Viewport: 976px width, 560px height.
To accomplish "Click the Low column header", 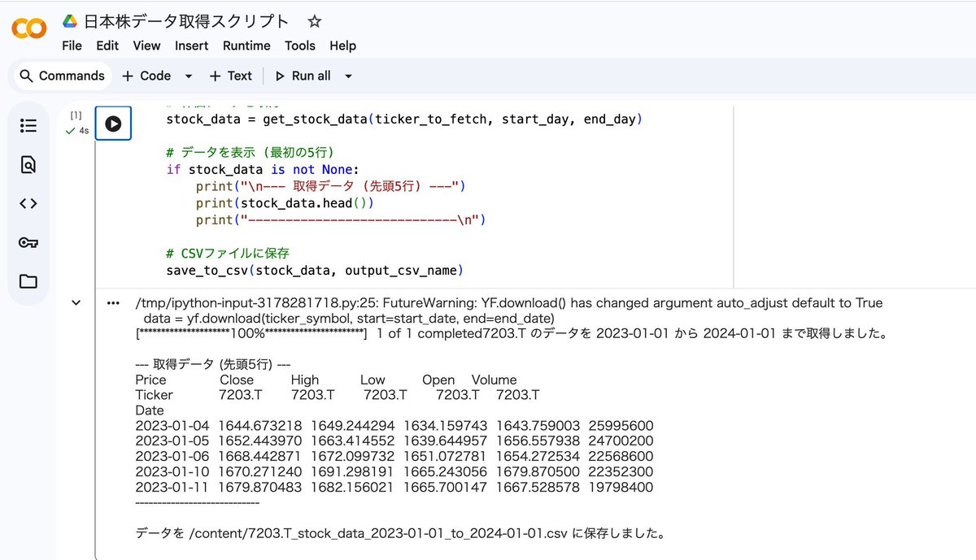I will tap(373, 380).
